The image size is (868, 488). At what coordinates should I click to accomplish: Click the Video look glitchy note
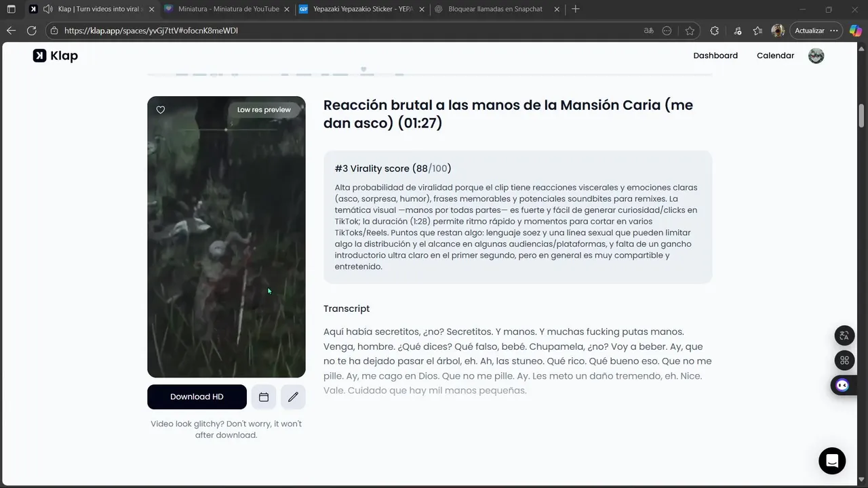(x=226, y=429)
